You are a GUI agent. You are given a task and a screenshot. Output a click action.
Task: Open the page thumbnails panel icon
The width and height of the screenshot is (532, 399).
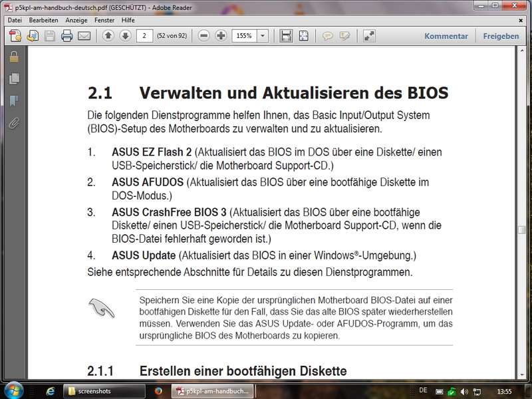14,78
